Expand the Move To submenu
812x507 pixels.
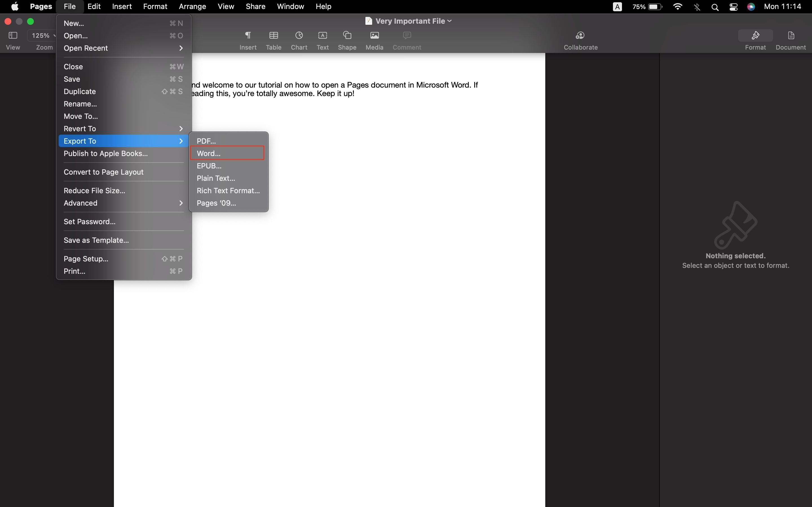[81, 116]
